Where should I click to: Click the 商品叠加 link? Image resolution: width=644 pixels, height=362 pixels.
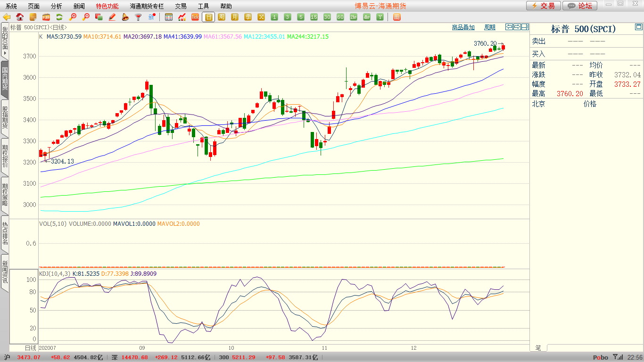pos(463,27)
